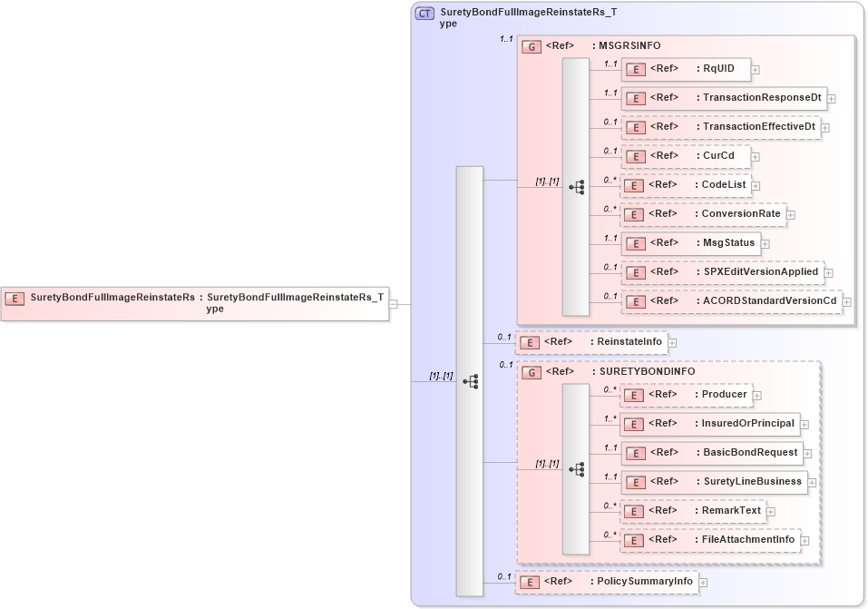
Task: Click the E icon of the SuretyBondFullImageReinstateRs root element
Action: [x=14, y=298]
